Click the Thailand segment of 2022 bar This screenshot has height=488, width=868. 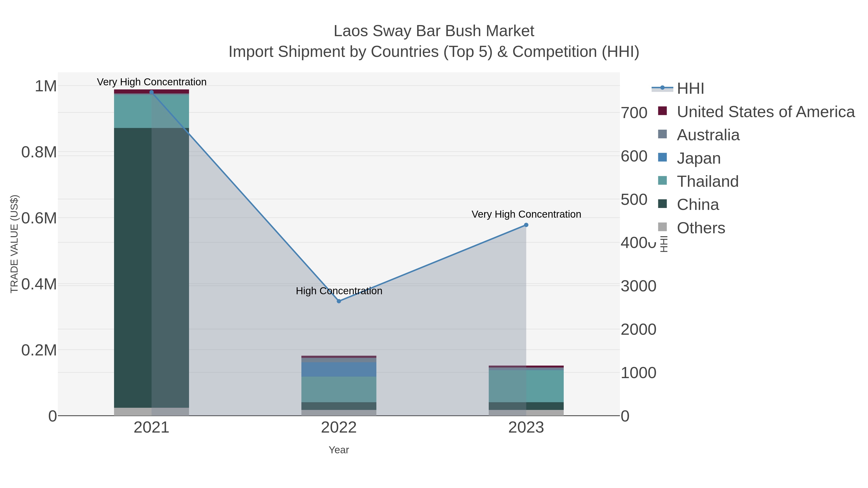click(x=339, y=389)
